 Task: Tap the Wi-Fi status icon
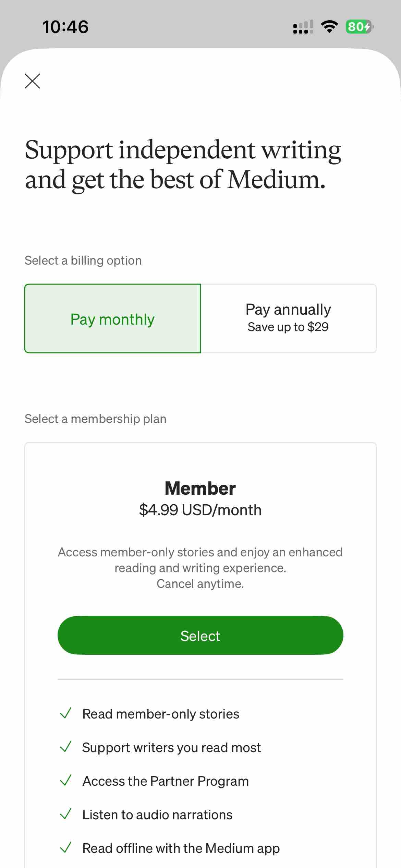[329, 26]
